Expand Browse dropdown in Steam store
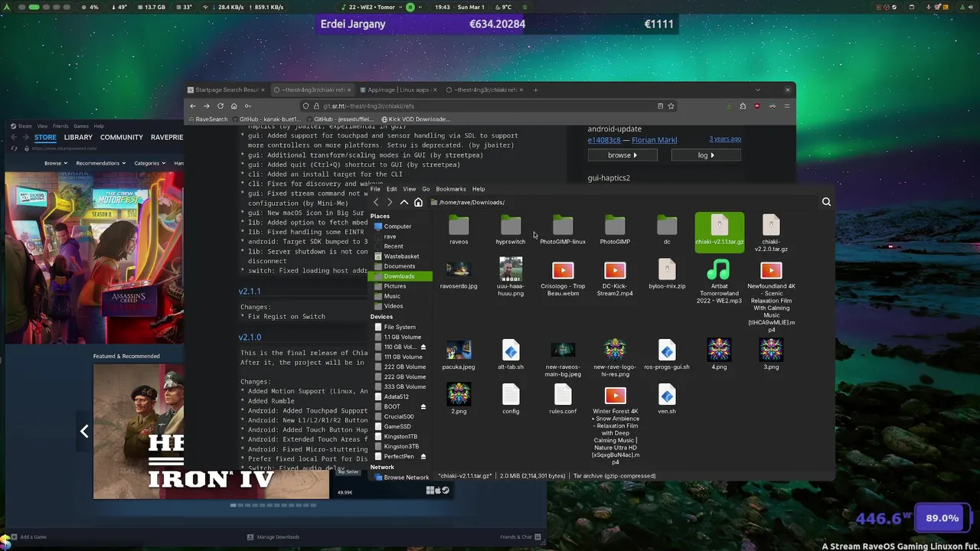The height and width of the screenshot is (551, 980). coord(54,163)
